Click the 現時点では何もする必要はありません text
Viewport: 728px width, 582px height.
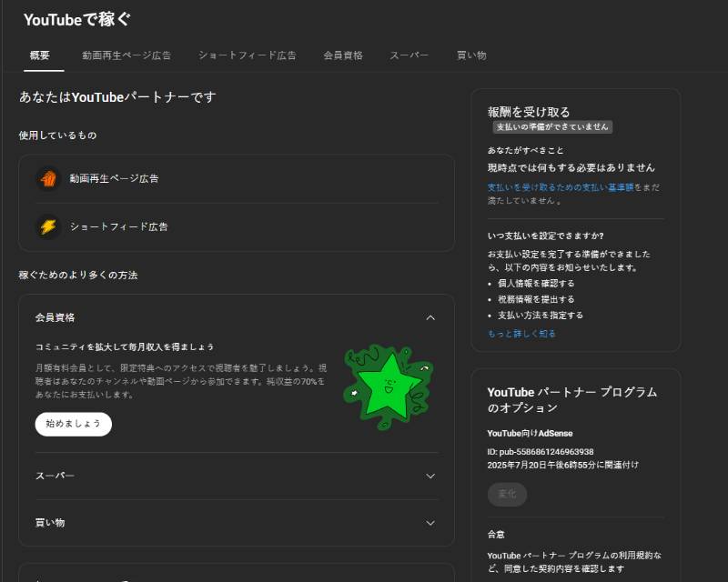(x=571, y=168)
